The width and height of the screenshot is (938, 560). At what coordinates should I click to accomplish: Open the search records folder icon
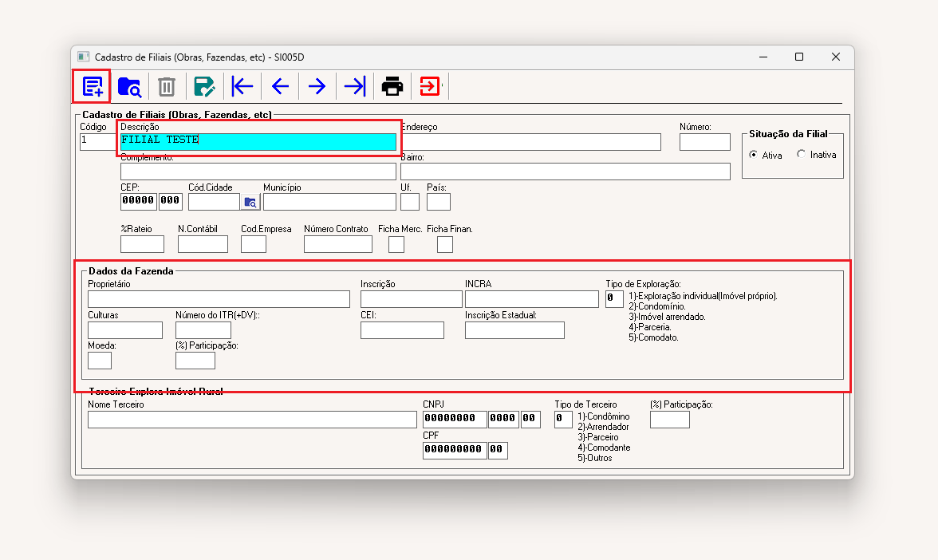(129, 87)
